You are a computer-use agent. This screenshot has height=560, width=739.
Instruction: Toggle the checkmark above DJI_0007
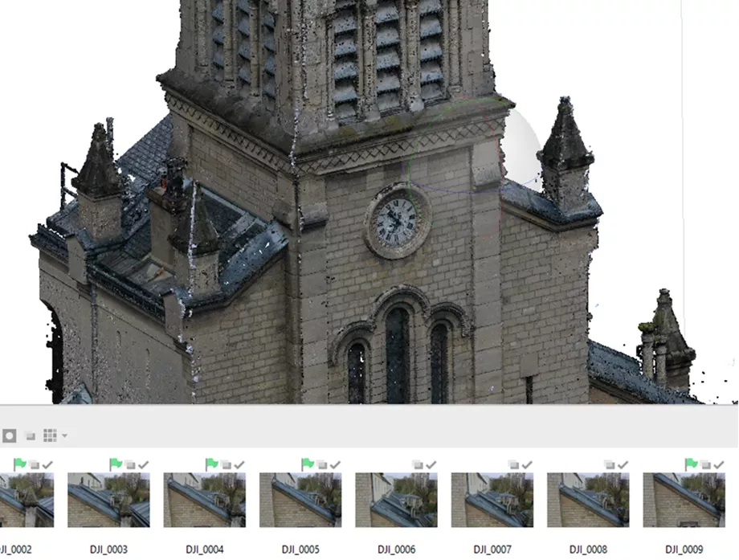pyautogui.click(x=527, y=464)
